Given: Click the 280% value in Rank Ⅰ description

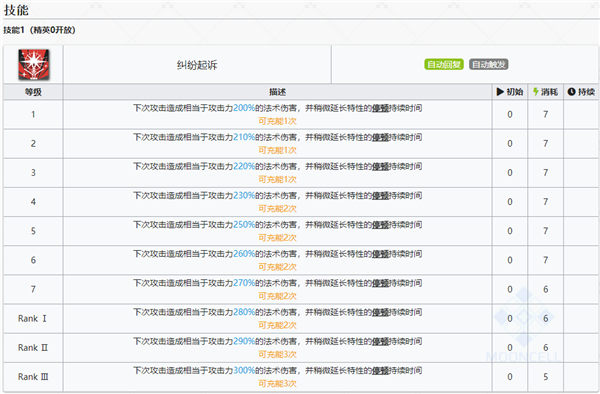Looking at the screenshot, I should pos(244,312).
